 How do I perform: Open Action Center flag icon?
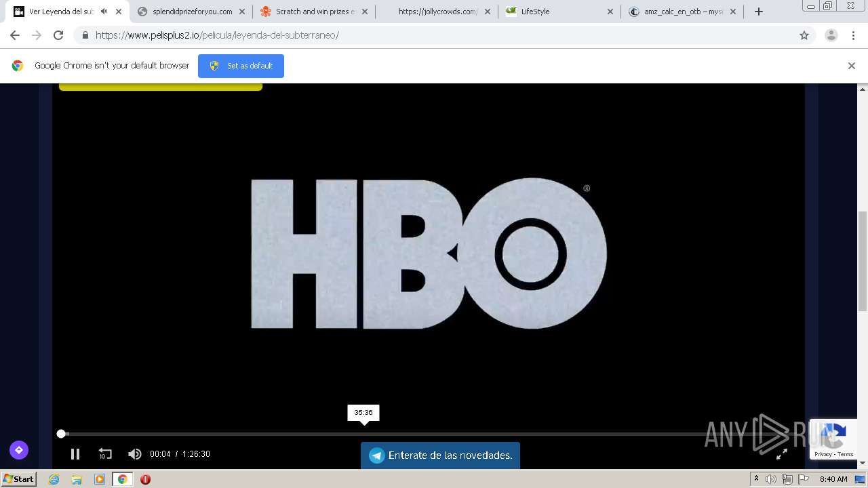(804, 479)
